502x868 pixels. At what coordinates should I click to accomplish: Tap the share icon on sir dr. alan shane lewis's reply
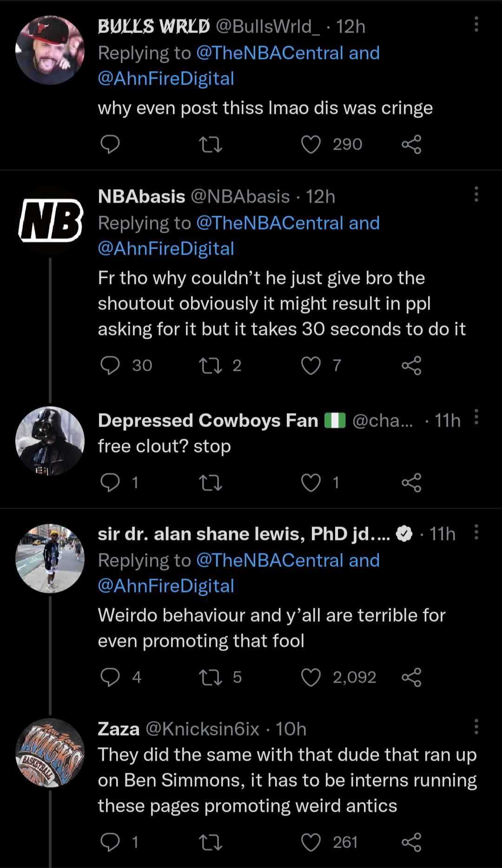(411, 677)
